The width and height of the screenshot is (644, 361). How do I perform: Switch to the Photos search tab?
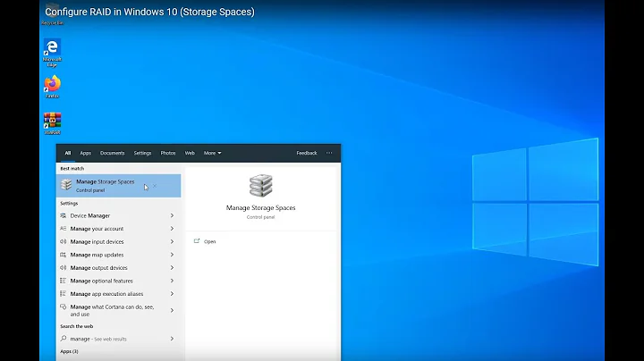tap(168, 153)
